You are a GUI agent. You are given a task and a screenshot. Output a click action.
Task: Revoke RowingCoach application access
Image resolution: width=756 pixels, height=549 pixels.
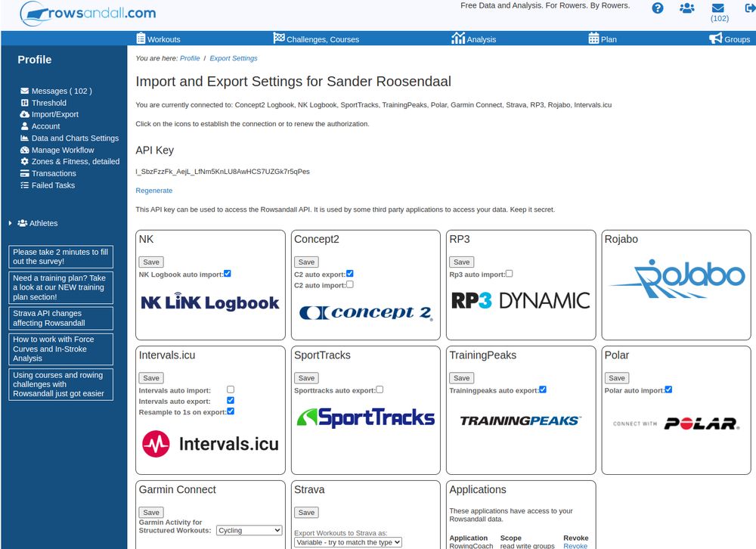pyautogui.click(x=575, y=546)
